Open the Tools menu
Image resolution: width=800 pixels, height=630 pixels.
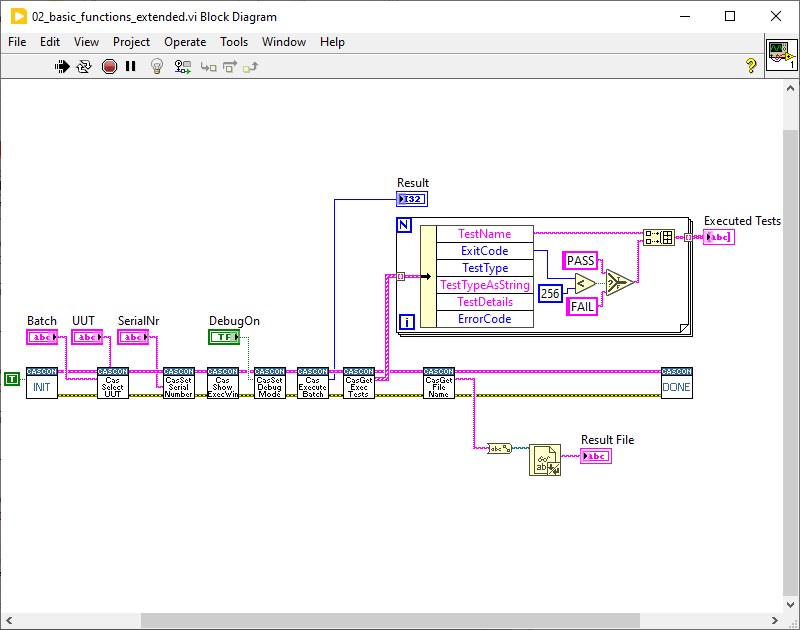click(234, 42)
